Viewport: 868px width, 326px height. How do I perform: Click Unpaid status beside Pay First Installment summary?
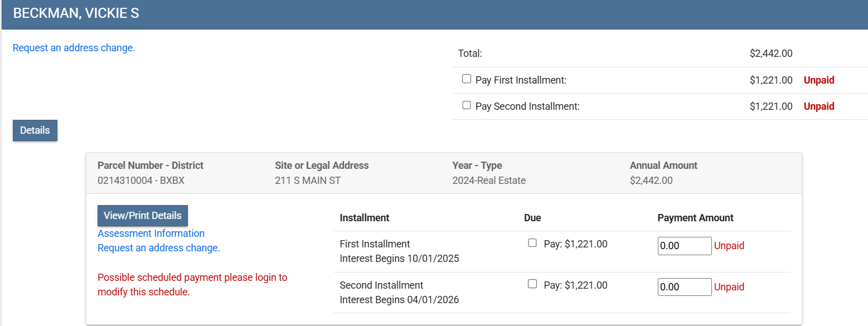click(x=819, y=80)
